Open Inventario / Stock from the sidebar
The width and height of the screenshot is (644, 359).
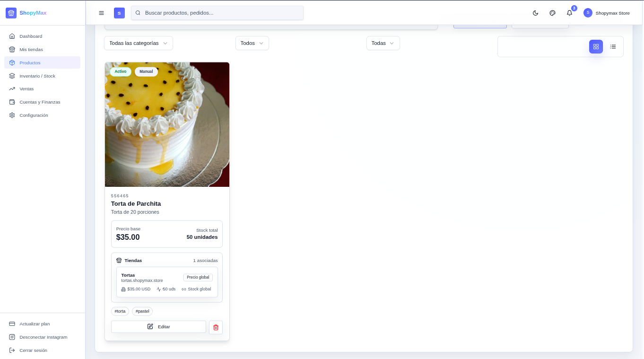click(37, 76)
